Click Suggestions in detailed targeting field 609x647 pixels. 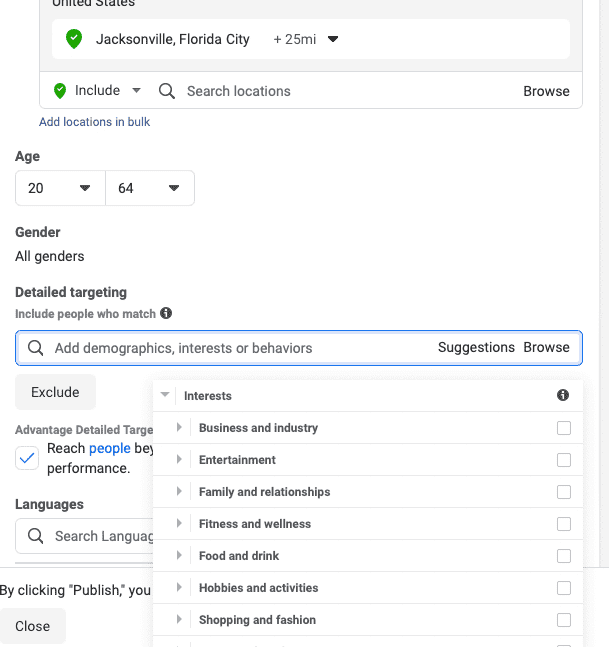pos(476,347)
